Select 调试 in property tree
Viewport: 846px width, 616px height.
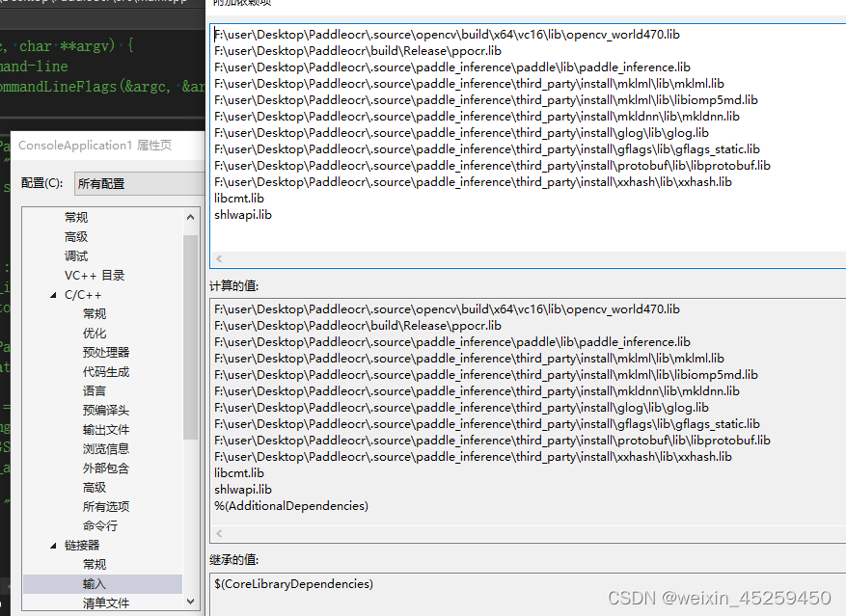[x=76, y=256]
